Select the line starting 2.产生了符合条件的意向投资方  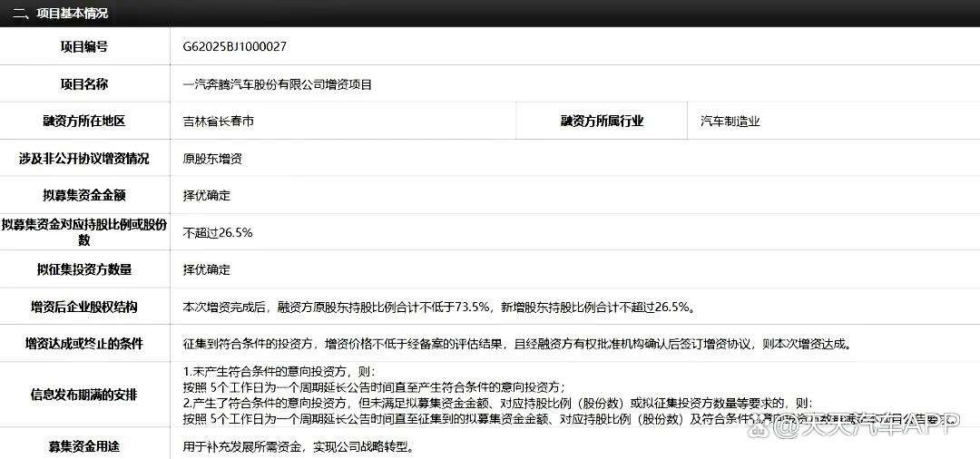(x=499, y=402)
